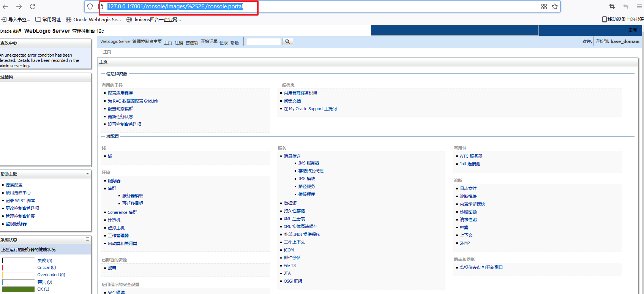Open the 导入书签 bookmark item
The width and height of the screenshot is (644, 294).
16,19
